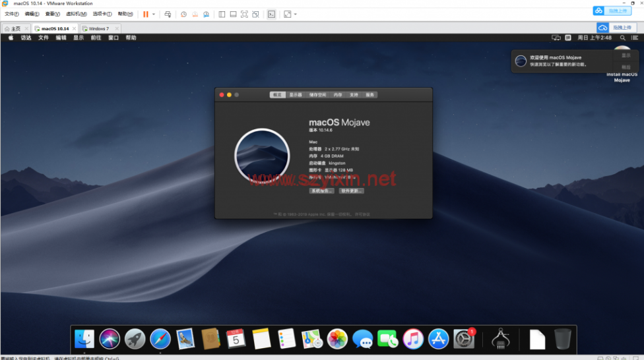The width and height of the screenshot is (644, 360).
Task: Click the input method menu bar icon
Action: tap(568, 38)
